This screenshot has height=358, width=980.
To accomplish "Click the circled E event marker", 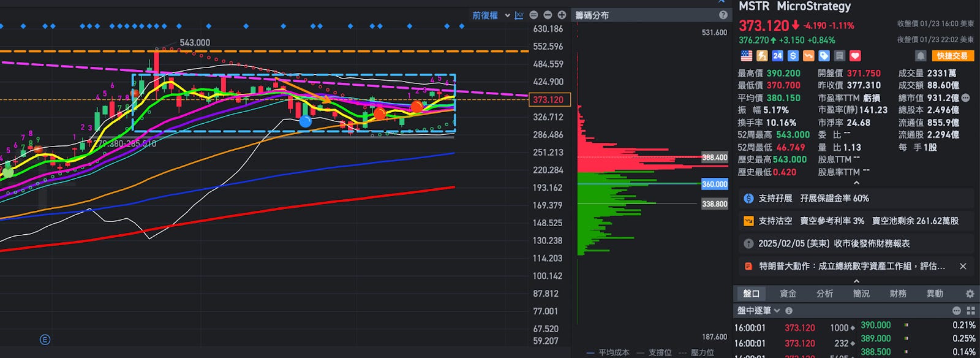I will pyautogui.click(x=45, y=340).
